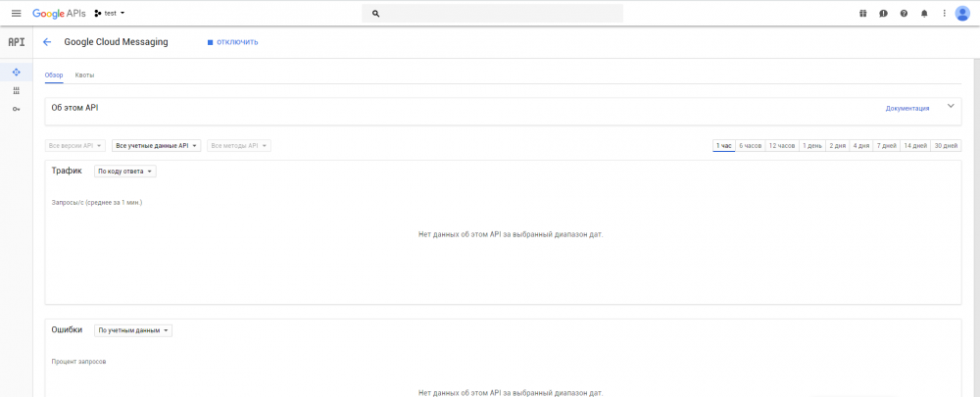Click the Ошибки section heading
Screen dimensions: 980x397
67,329
